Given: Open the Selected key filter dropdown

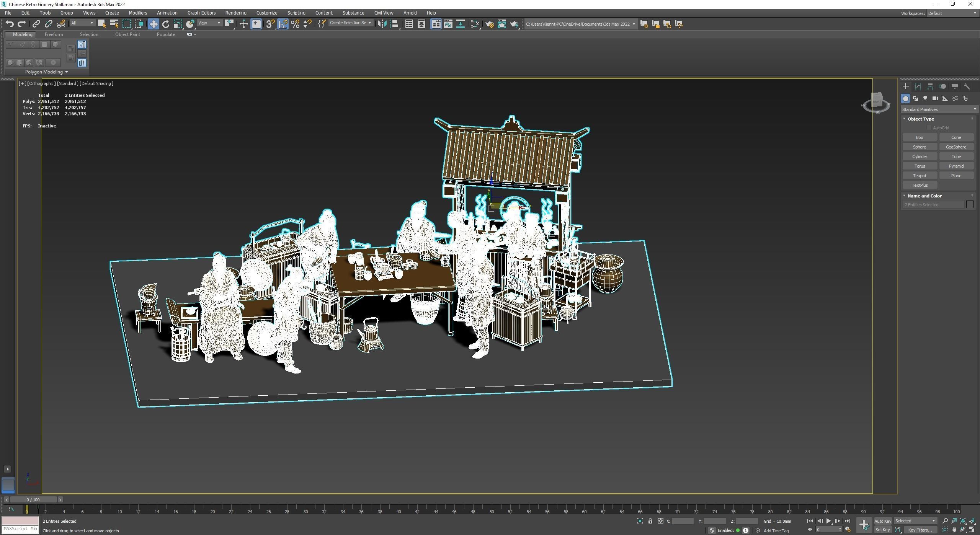Looking at the screenshot, I should coord(915,521).
